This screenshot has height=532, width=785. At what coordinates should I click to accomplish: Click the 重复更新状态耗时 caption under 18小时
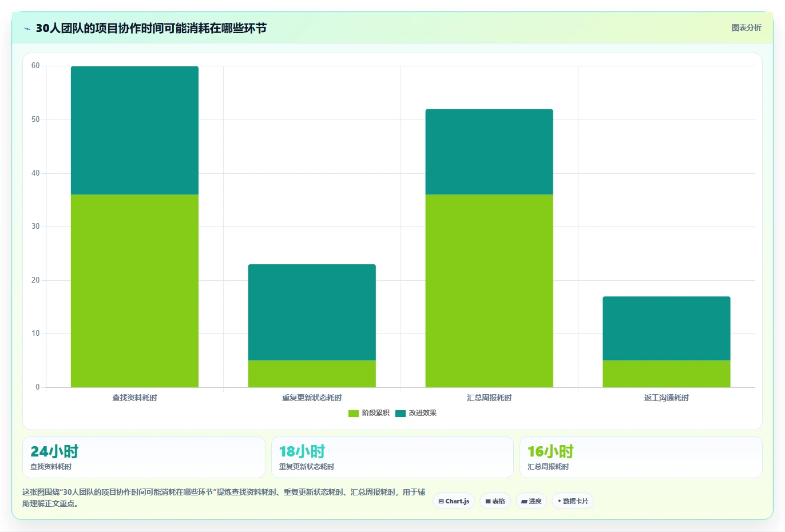307,467
